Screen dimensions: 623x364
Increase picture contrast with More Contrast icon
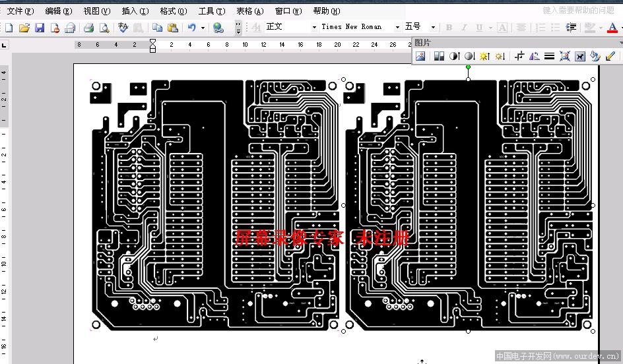click(454, 57)
